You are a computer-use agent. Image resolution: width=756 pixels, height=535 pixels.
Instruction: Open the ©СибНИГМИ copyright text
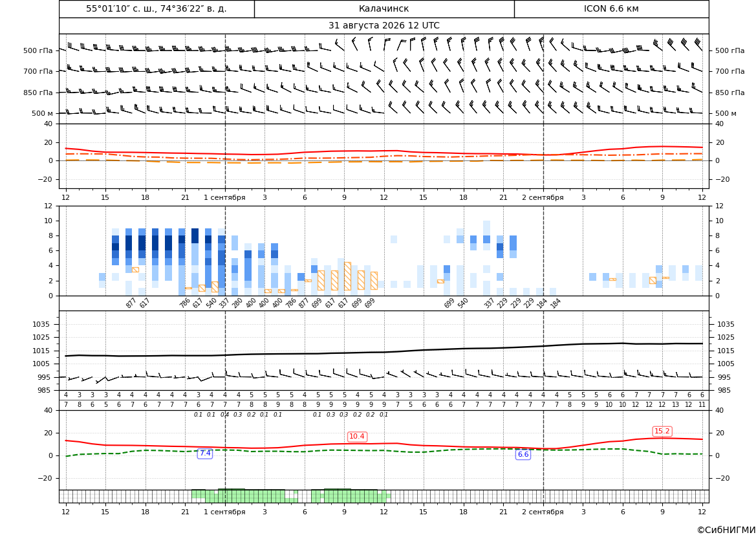[726, 530]
